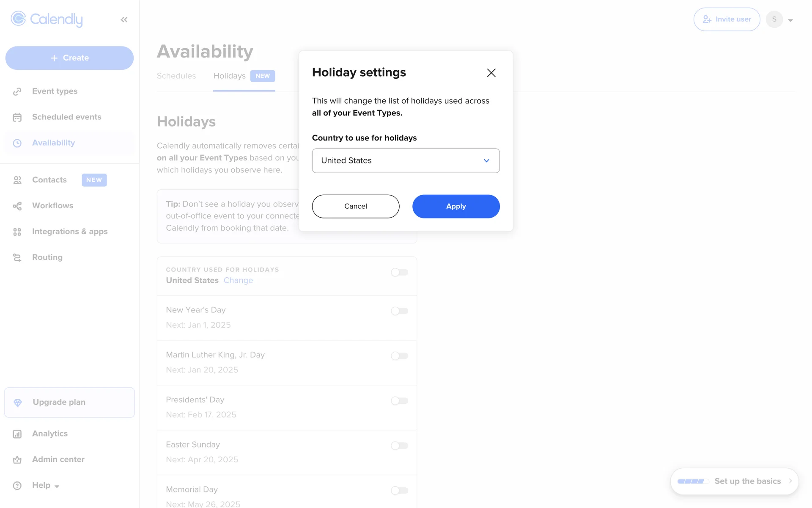The height and width of the screenshot is (508, 812).
Task: Toggle Martin Luther King, Jr. Day switch
Action: (399, 356)
